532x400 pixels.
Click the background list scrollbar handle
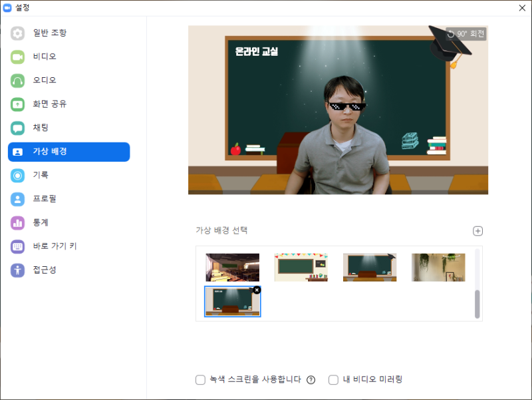477,304
